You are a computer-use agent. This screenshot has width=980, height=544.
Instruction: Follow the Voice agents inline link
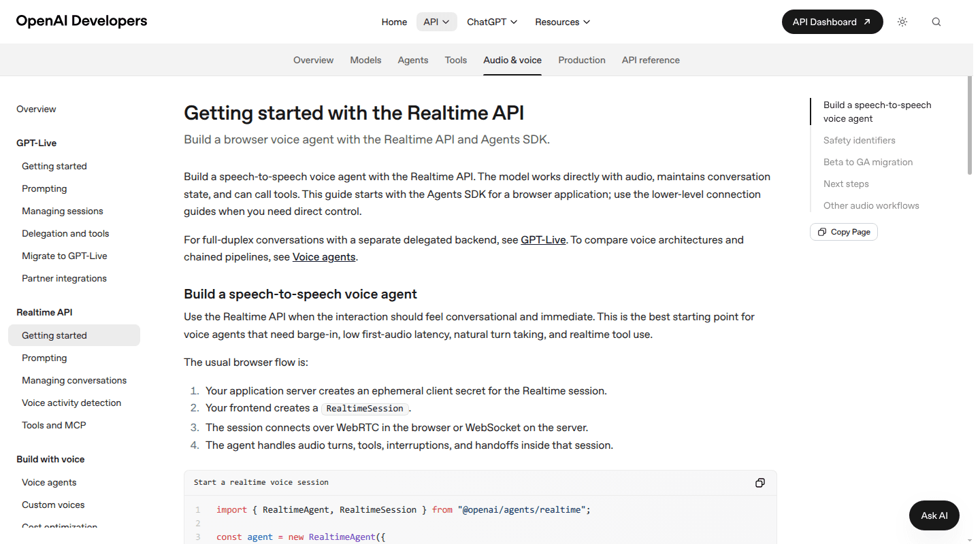pyautogui.click(x=324, y=257)
